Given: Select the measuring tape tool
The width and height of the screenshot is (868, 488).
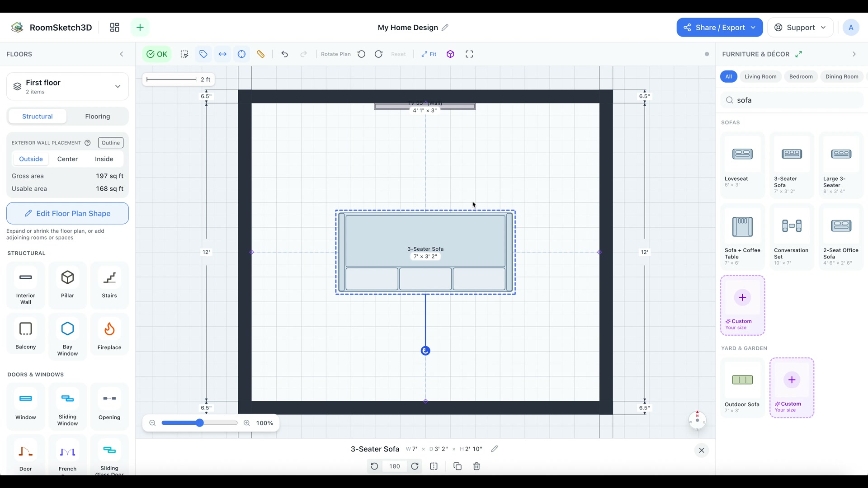Looking at the screenshot, I should [x=261, y=54].
